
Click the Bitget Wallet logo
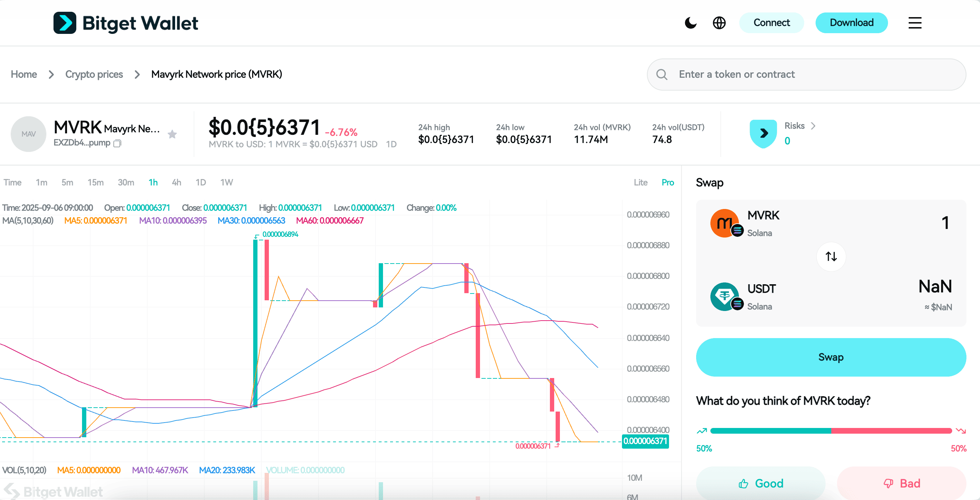(x=126, y=23)
